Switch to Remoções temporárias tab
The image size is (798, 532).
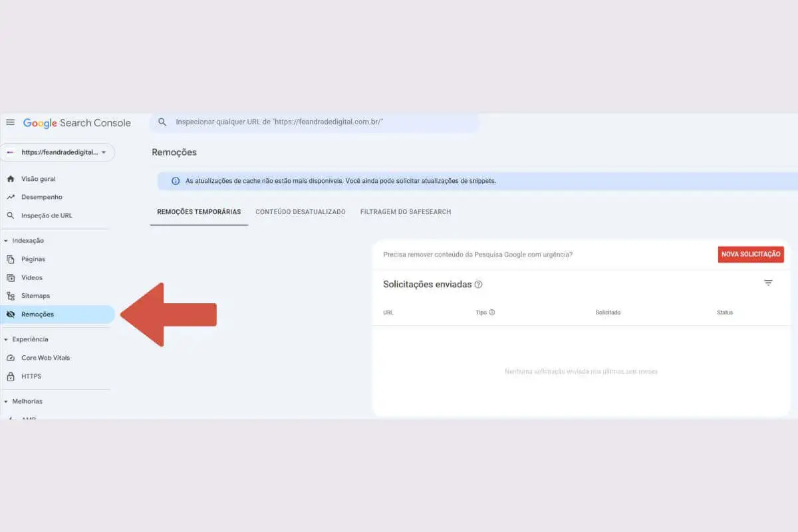199,211
